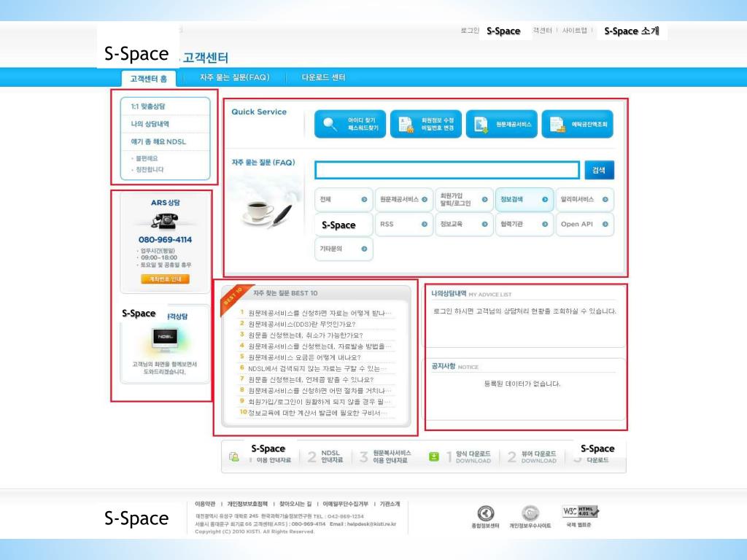747x560 pixels.
Task: Open the 칭찬합니다 submenu link
Action: pos(150,169)
